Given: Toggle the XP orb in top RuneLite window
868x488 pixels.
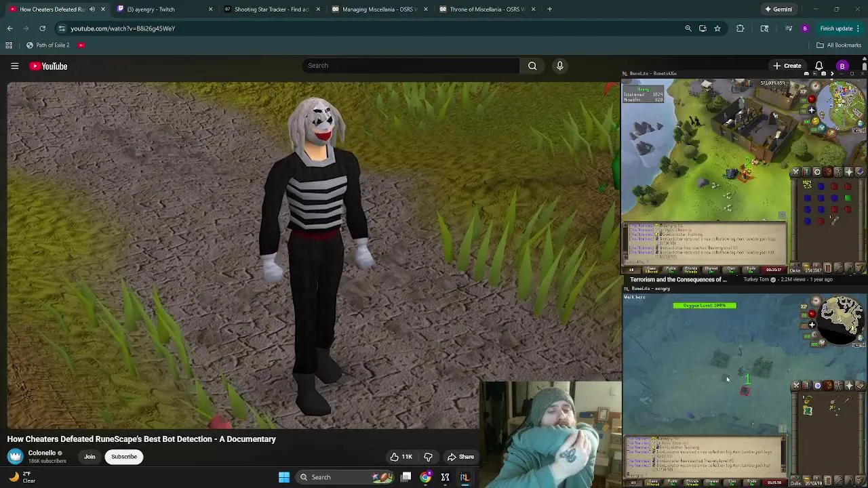Looking at the screenshot, I should click(804, 91).
